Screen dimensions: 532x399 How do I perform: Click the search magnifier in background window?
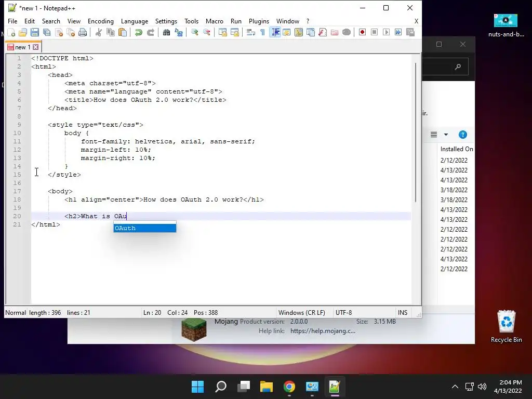458,67
